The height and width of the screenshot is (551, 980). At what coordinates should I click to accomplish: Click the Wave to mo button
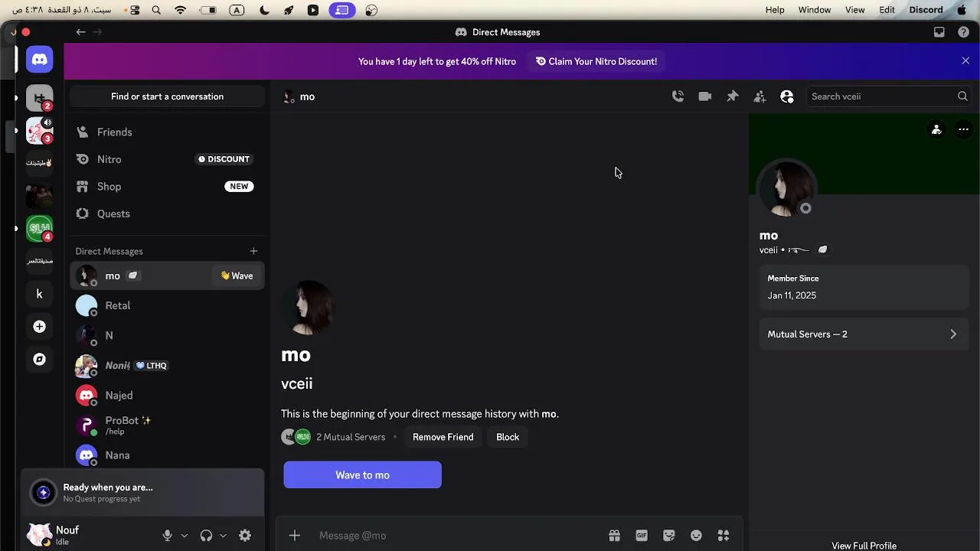point(362,475)
